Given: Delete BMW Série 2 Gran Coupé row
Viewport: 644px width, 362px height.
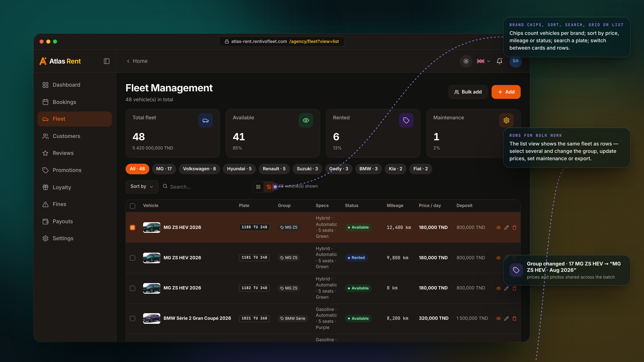Looking at the screenshot, I should pyautogui.click(x=515, y=319).
